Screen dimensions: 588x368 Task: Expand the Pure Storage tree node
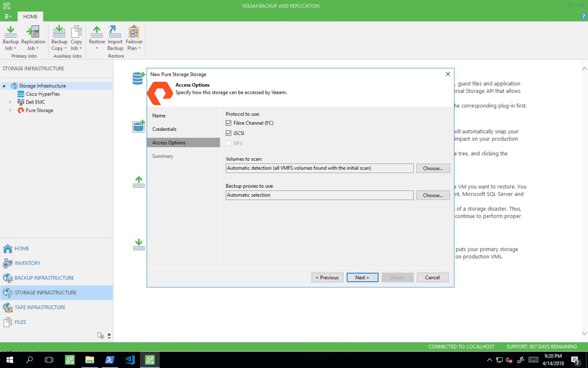[x=10, y=110]
